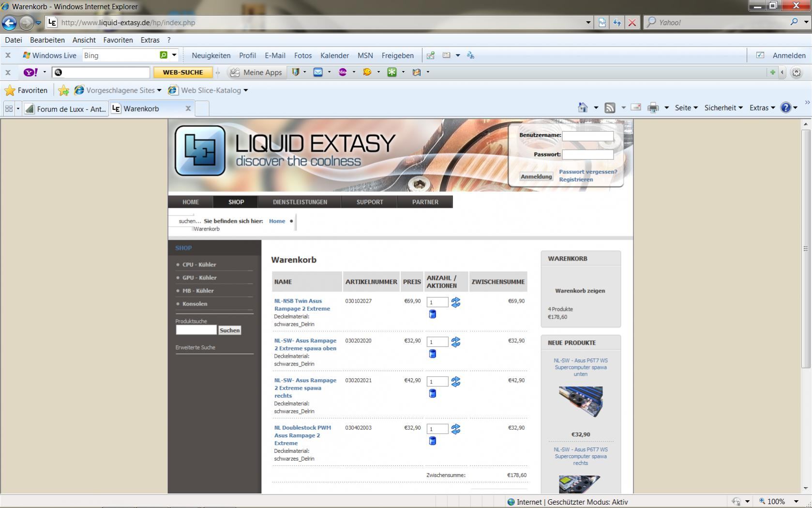
Task: Click the translate icon in Windows Live toolbar
Action: 470,55
